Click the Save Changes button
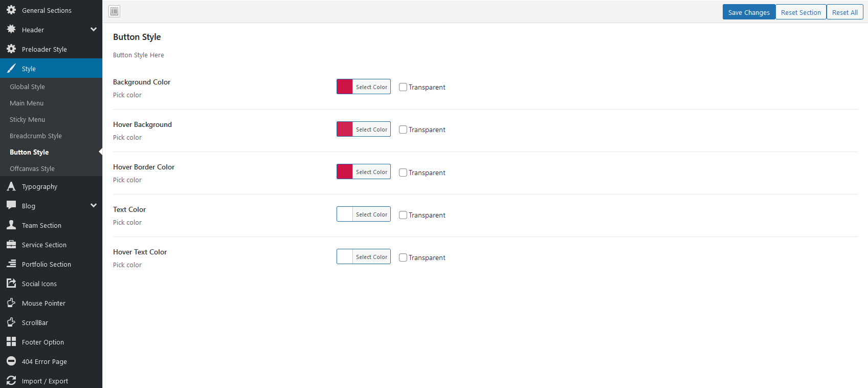 click(x=749, y=12)
